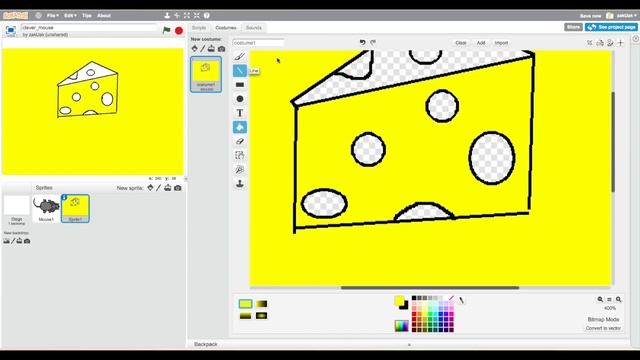Image resolution: width=640 pixels, height=360 pixels.
Task: Toggle the rainbow color picker mode
Action: click(402, 325)
